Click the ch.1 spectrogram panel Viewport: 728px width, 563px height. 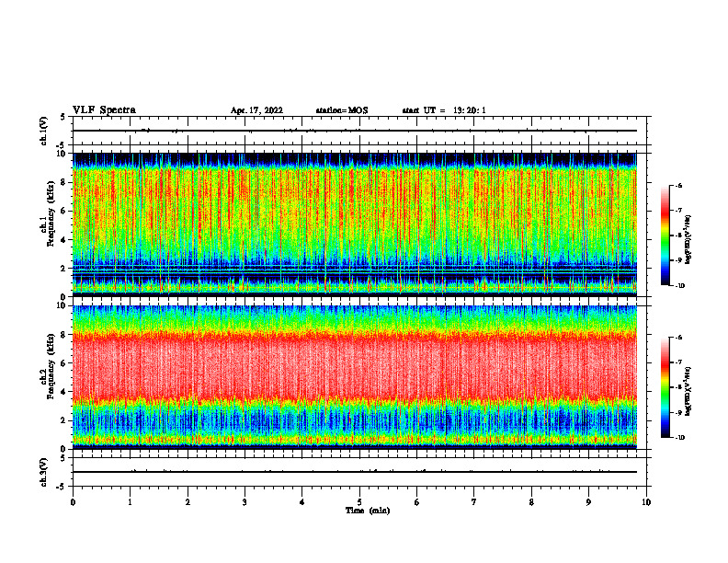coord(355,224)
